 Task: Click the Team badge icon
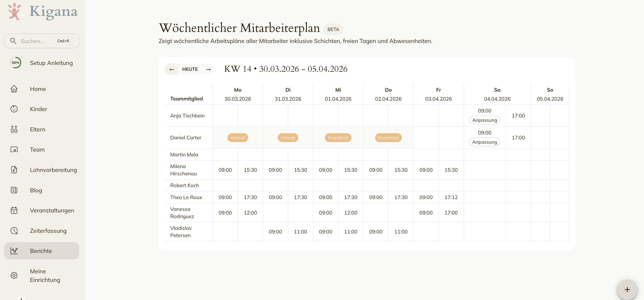pos(14,149)
